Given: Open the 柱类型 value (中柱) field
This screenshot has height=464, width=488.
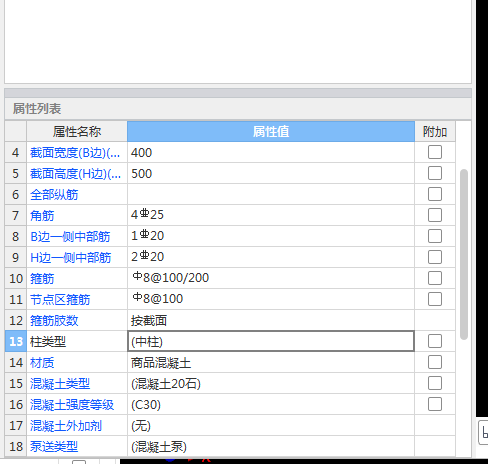Looking at the screenshot, I should (271, 341).
